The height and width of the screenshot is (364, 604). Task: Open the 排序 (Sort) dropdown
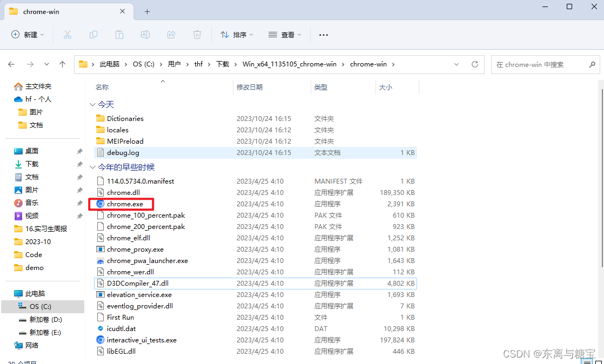pos(237,35)
